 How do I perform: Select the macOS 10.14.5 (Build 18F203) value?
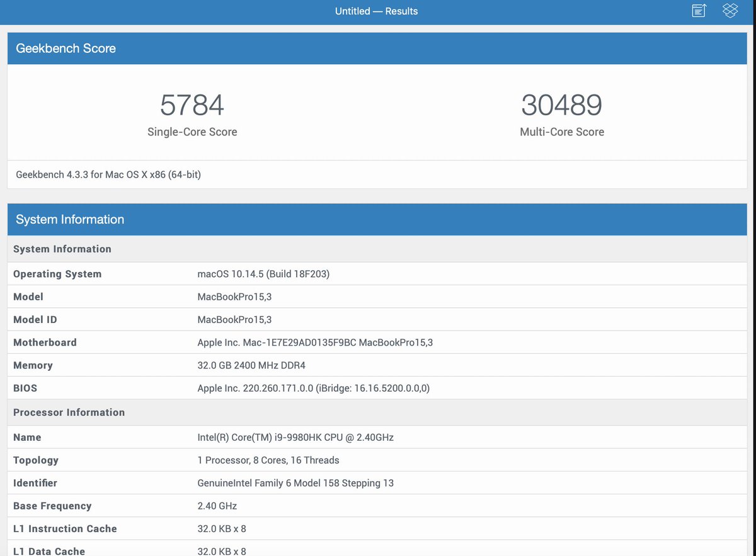click(x=263, y=274)
